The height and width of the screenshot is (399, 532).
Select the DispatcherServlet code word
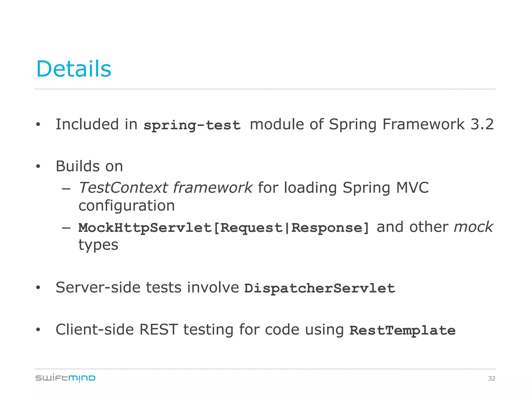pyautogui.click(x=320, y=288)
